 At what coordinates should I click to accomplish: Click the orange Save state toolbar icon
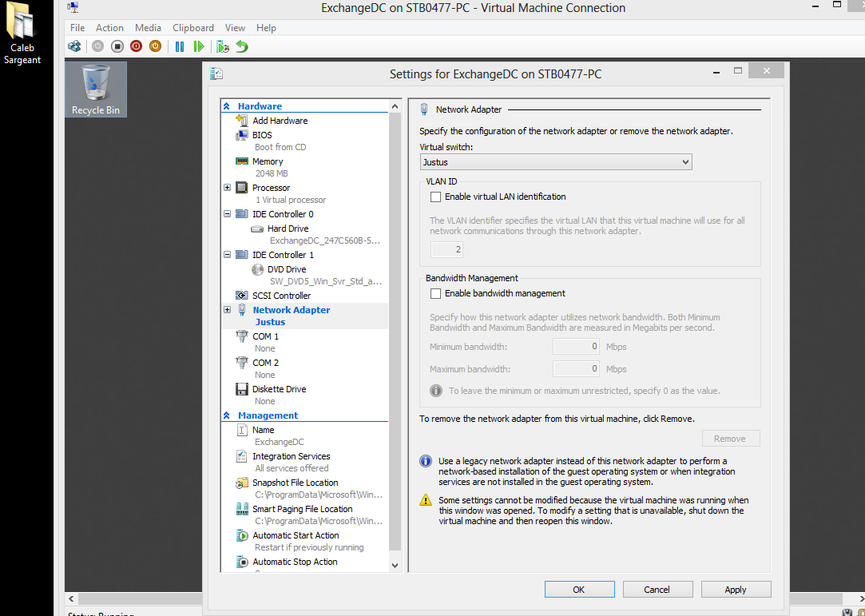pos(156,46)
